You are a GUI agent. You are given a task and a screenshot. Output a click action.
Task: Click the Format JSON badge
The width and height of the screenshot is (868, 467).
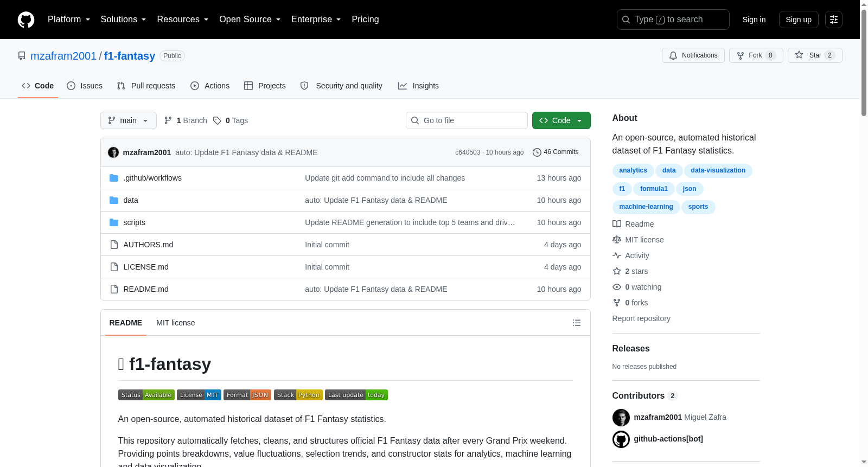[x=247, y=395]
